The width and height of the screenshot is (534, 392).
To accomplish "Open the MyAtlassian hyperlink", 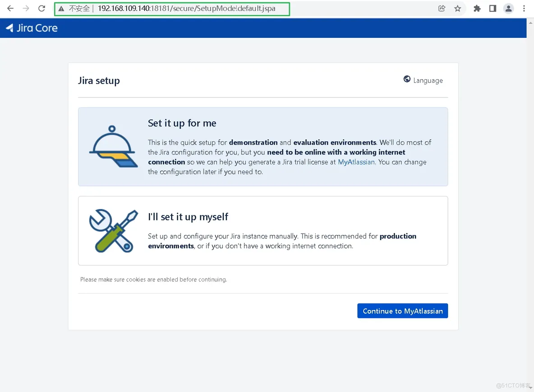I will point(356,162).
